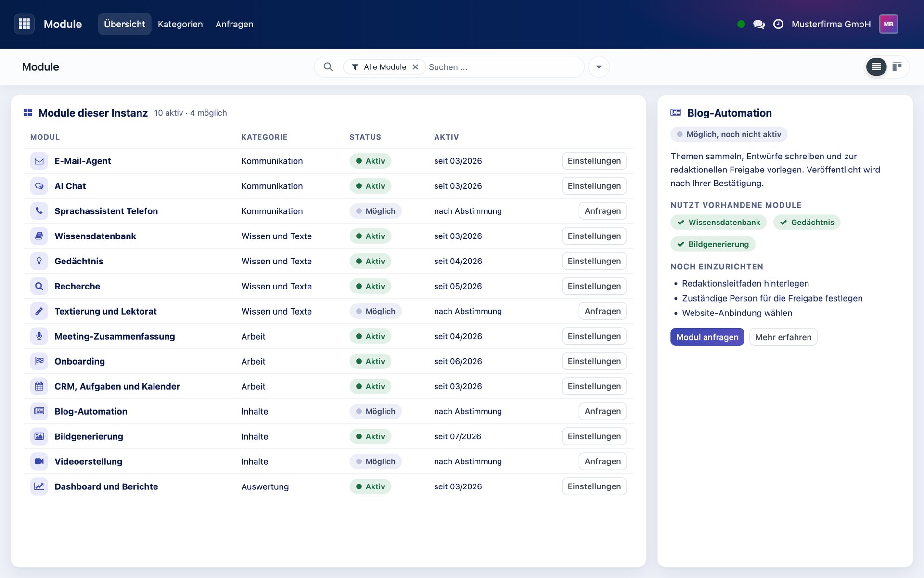Screen dimensions: 924x578
Task: Click the KATEGORIE column header
Action: click(x=264, y=137)
